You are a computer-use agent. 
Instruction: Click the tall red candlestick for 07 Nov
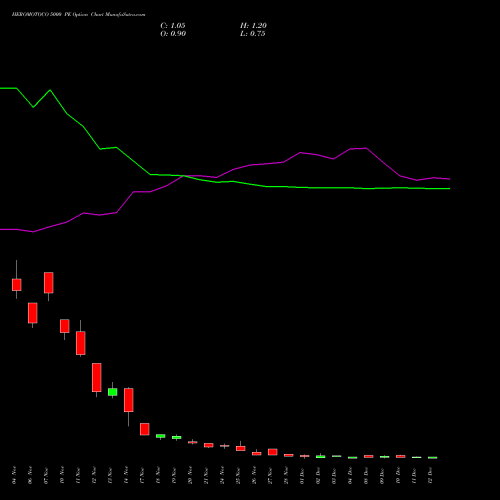[49, 283]
